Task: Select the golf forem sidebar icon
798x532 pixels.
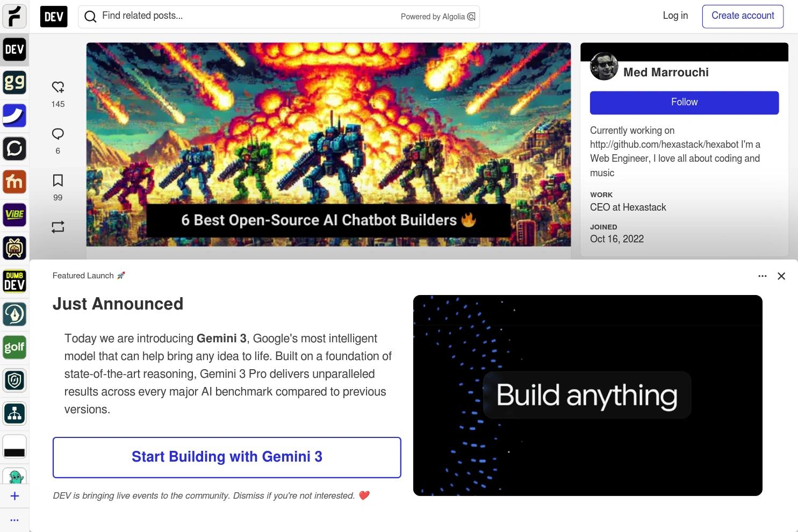Action: pos(15,347)
